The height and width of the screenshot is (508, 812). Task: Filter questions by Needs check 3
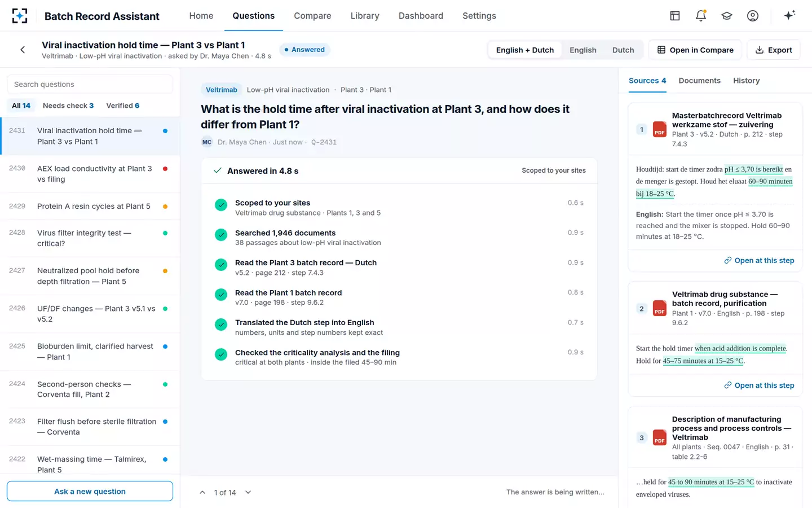coord(68,106)
